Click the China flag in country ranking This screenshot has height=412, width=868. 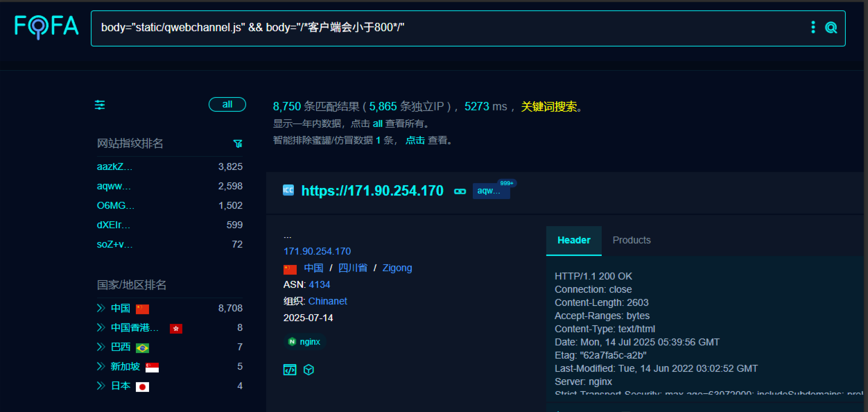[x=142, y=309]
